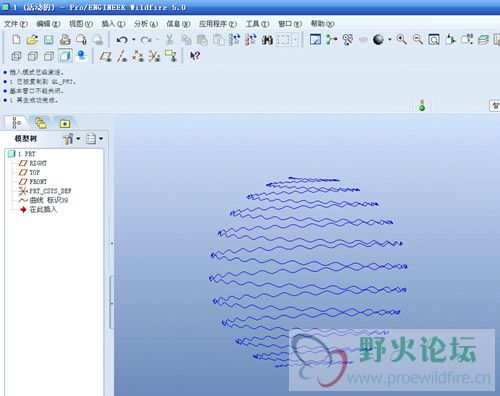
Task: Open the 文件 (File) menu
Action: point(15,24)
